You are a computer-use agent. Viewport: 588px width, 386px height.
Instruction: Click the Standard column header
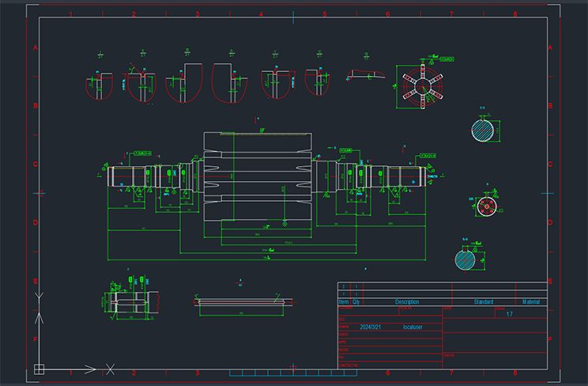(483, 302)
